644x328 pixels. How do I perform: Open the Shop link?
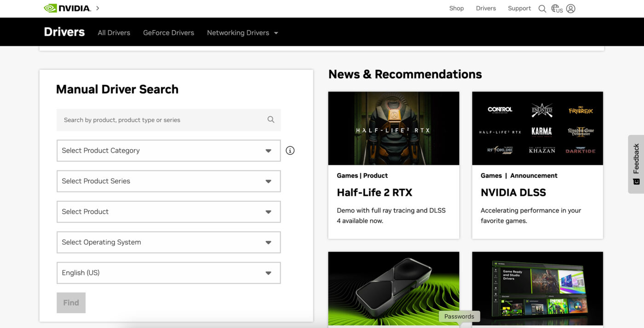pos(456,8)
